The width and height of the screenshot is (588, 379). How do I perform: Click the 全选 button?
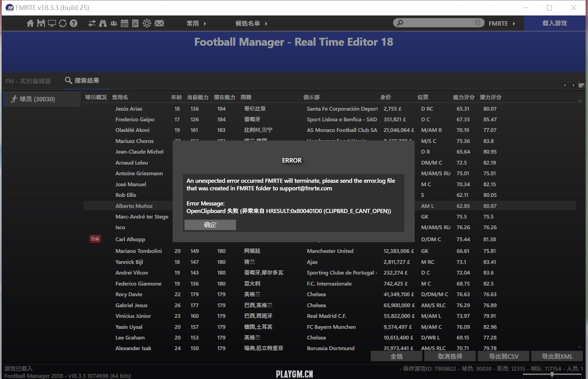tap(396, 356)
